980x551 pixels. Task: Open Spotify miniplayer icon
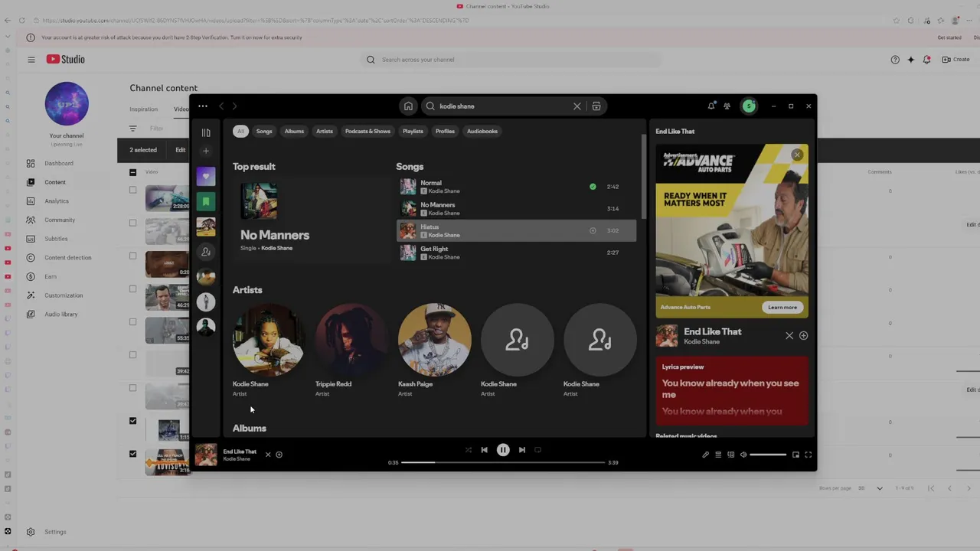click(x=795, y=455)
